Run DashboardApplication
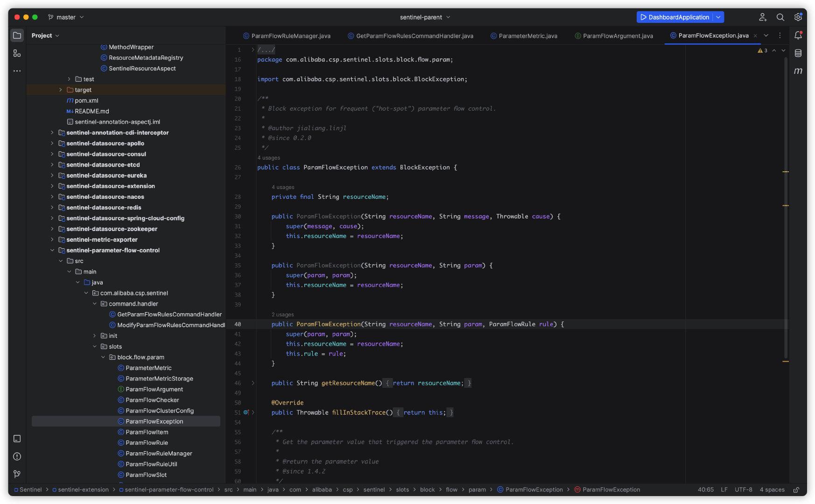Screen dimensions: 815x504 pos(674,17)
